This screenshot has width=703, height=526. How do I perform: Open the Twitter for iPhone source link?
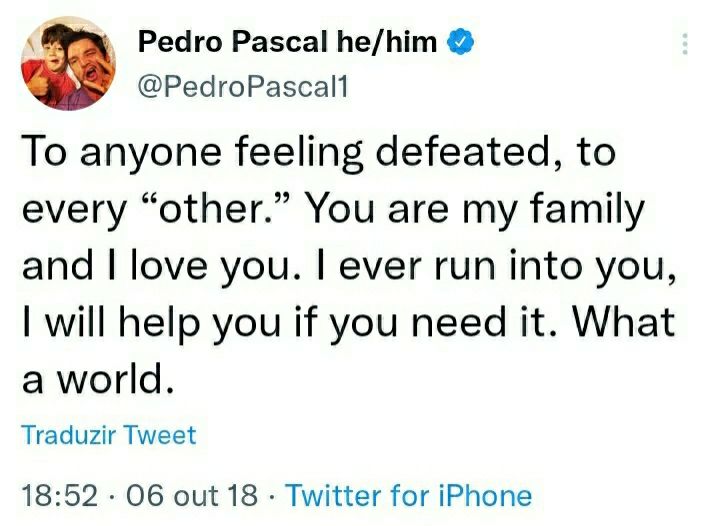(x=409, y=495)
